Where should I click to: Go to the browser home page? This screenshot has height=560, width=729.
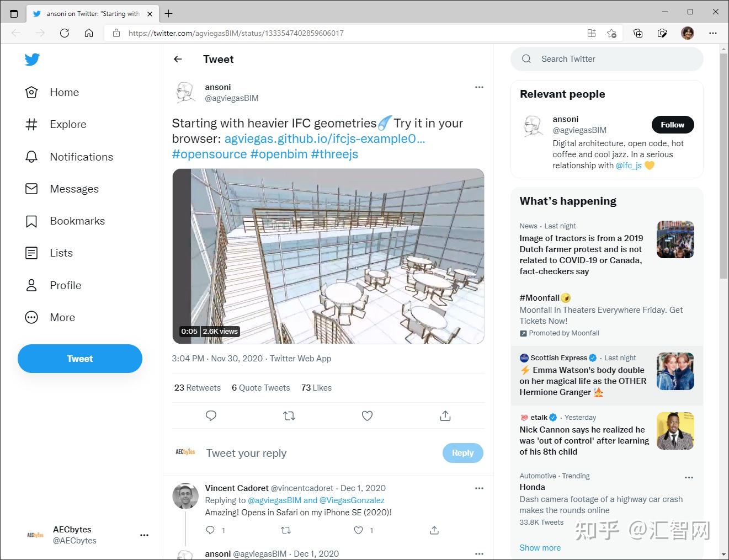[x=89, y=33]
